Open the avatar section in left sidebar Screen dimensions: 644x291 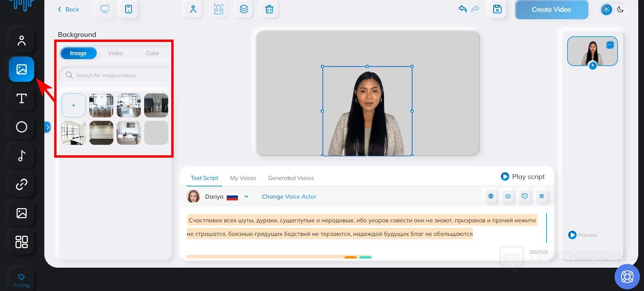coord(21,41)
